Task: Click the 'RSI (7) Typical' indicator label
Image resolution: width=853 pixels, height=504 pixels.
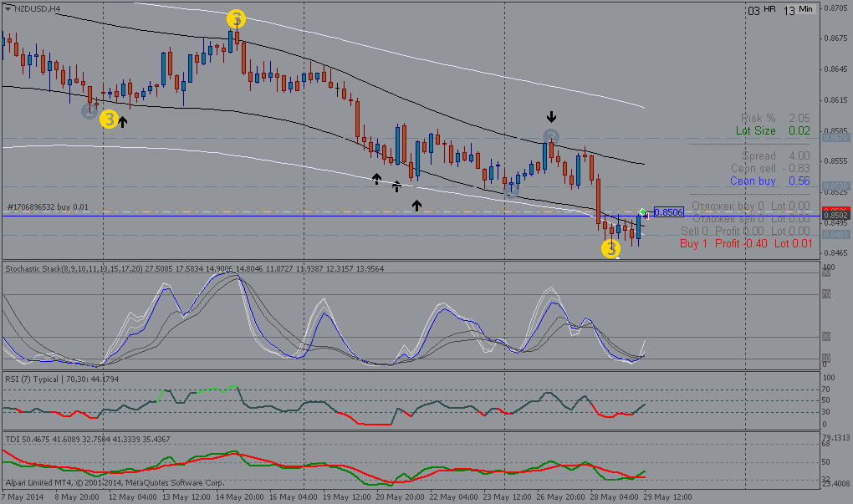Action: pyautogui.click(x=62, y=379)
